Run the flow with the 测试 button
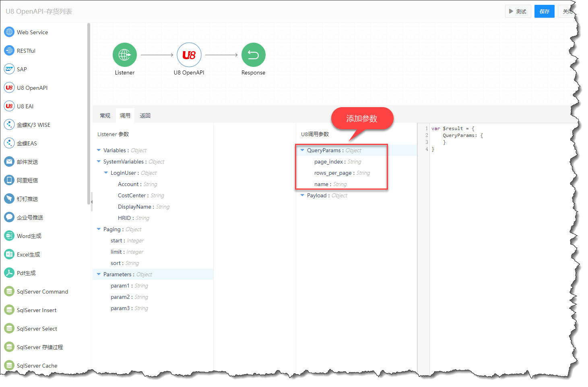 (518, 11)
